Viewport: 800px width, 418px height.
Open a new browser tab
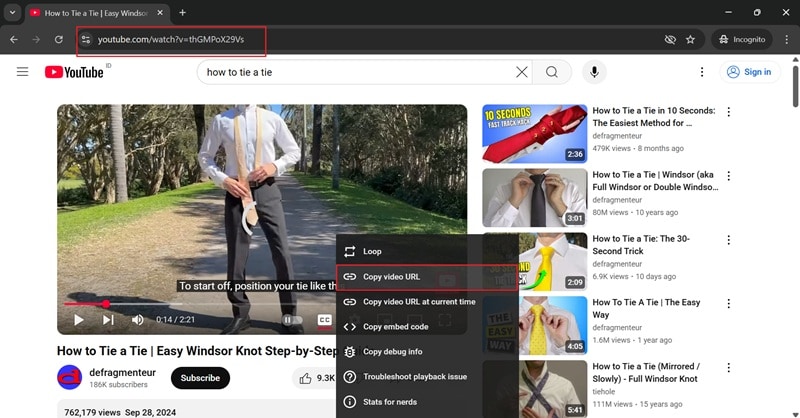182,13
